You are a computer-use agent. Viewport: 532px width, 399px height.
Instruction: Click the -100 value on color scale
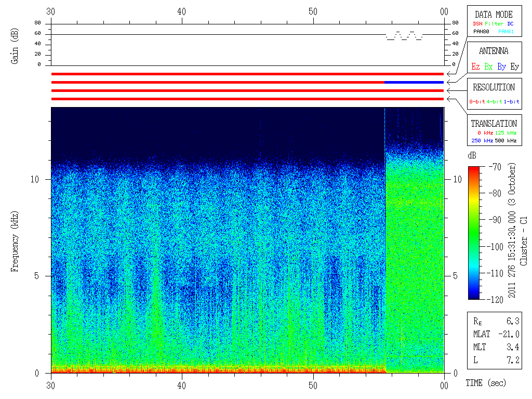495,247
